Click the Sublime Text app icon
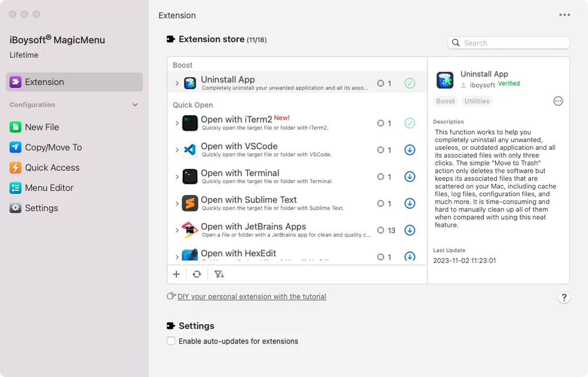The image size is (588, 377). pos(190,204)
